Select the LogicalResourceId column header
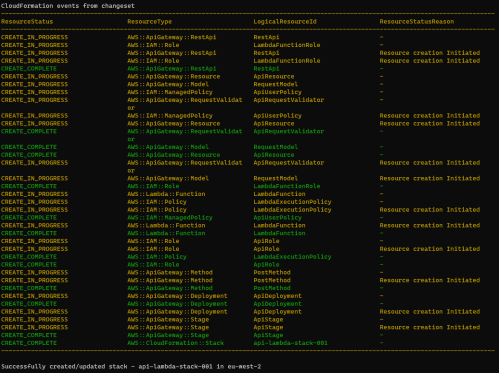The height and width of the screenshot is (373, 499). tap(285, 22)
